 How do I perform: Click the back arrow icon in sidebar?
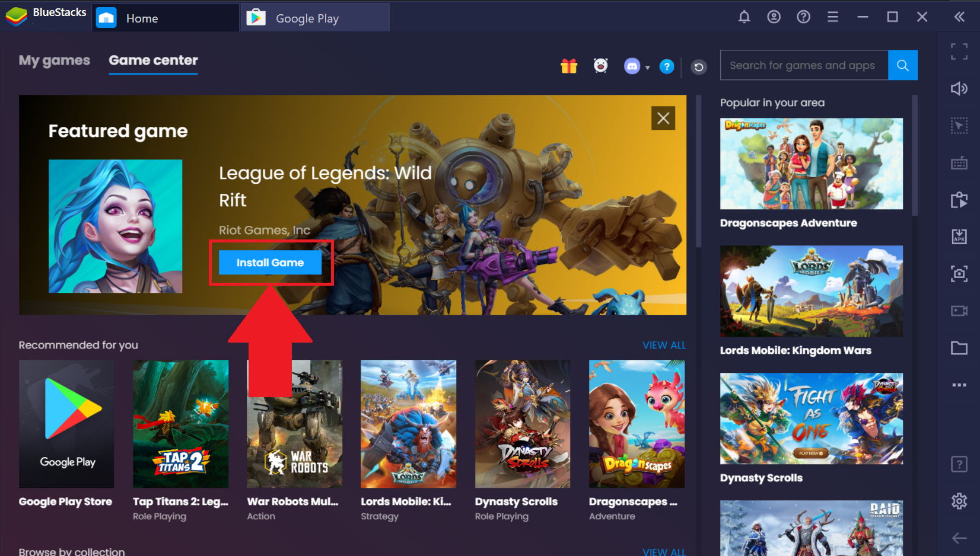point(959,538)
